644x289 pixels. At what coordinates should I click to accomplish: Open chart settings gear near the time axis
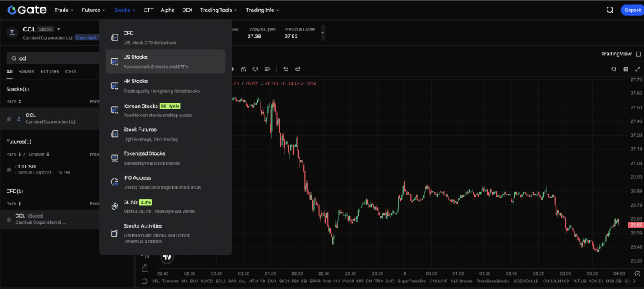637,273
